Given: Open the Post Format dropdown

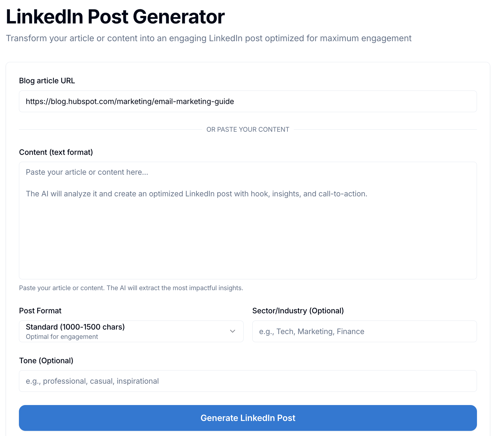Looking at the screenshot, I should click(131, 331).
